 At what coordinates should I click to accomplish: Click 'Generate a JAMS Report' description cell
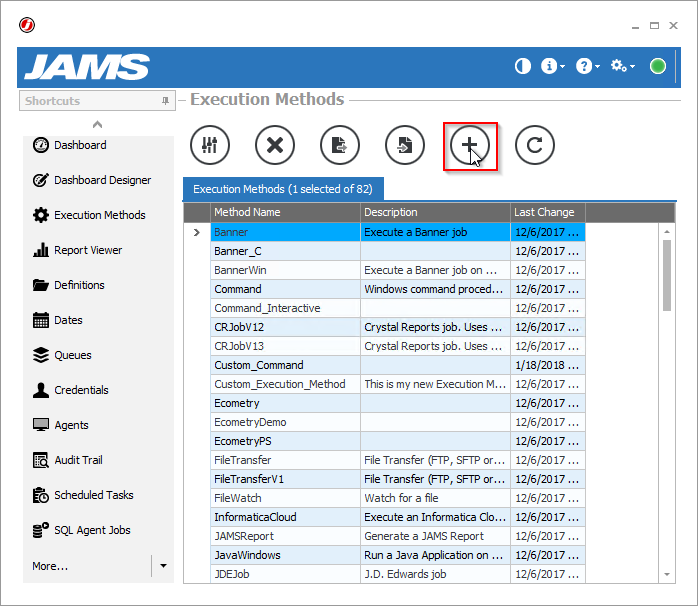click(435, 536)
